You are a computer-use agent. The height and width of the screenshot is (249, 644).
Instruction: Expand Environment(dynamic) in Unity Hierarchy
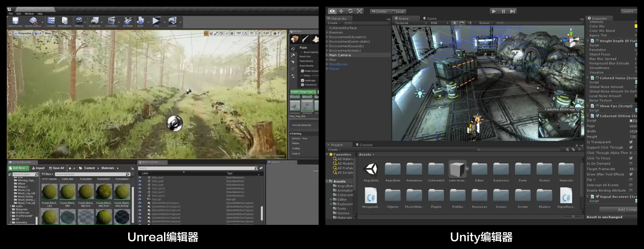(x=327, y=37)
